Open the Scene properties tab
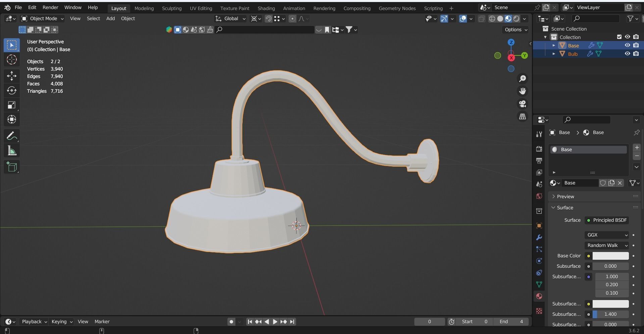Image resolution: width=644 pixels, height=334 pixels. pos(539,184)
